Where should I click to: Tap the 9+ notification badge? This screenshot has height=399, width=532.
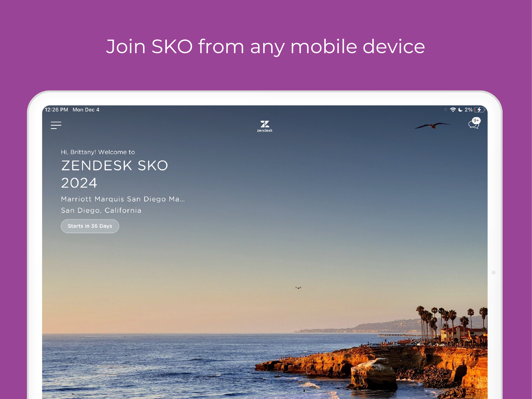click(476, 121)
